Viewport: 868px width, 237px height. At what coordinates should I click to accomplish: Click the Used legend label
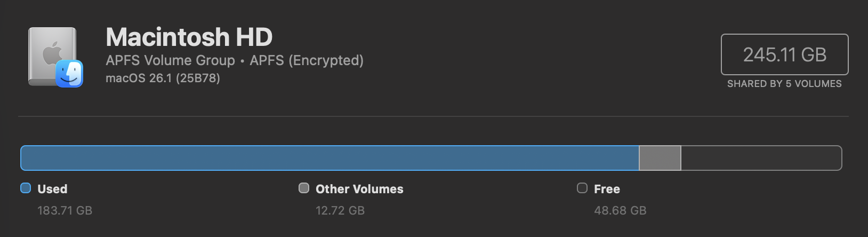tap(52, 189)
